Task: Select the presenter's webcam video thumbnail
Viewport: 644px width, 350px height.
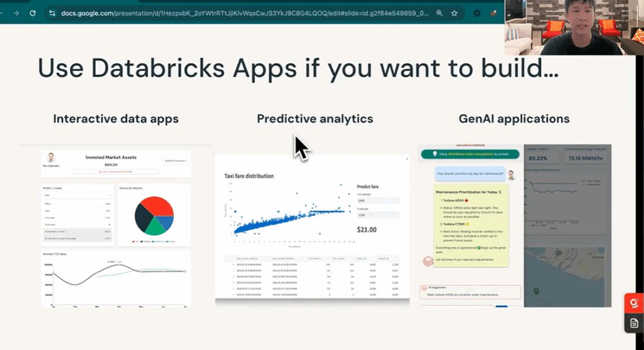Action: (x=574, y=28)
